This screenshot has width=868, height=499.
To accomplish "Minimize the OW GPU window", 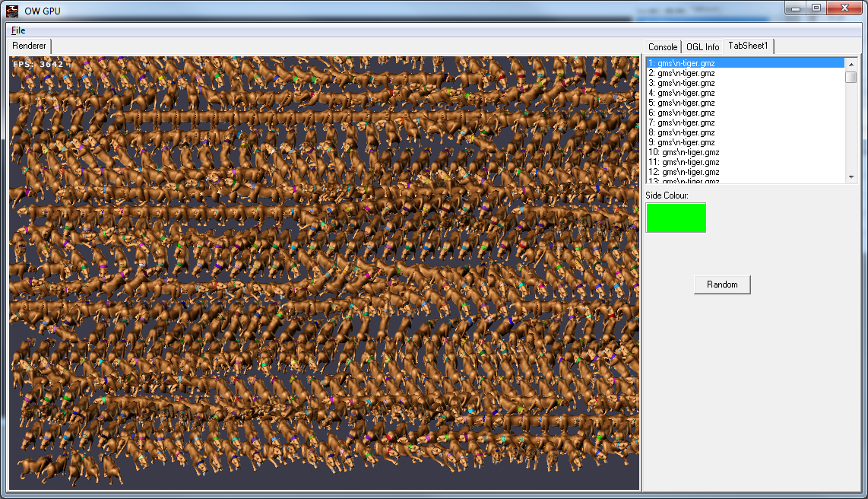I will pos(795,8).
